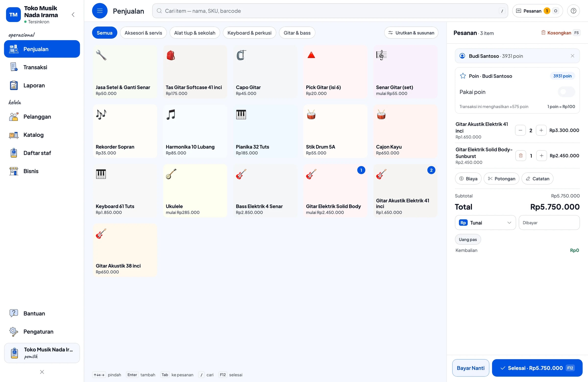The image size is (588, 382).
Task: Add Jasa Setel & Ganti Senar service
Action: coord(125,72)
